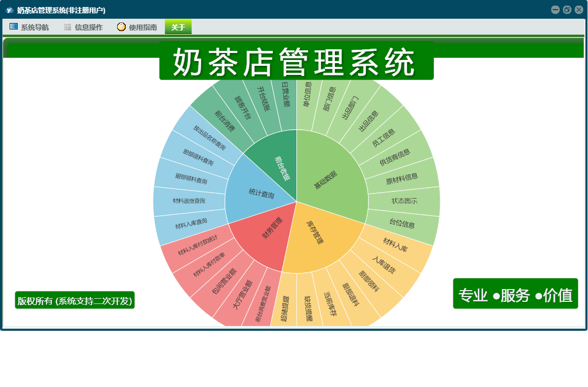Close the 奶茶店管理系统 window
This screenshot has height=387, width=588.
click(x=579, y=10)
